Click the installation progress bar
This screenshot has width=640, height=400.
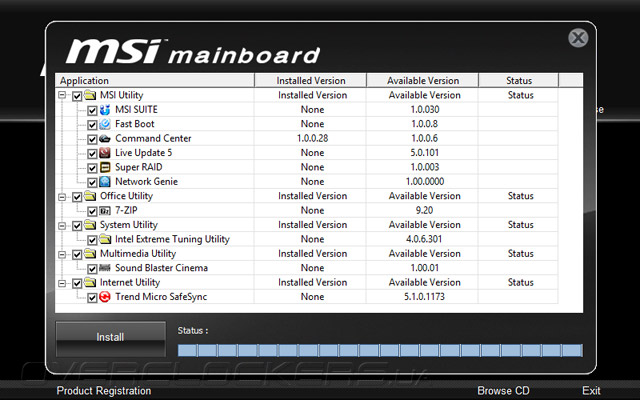coord(380,350)
